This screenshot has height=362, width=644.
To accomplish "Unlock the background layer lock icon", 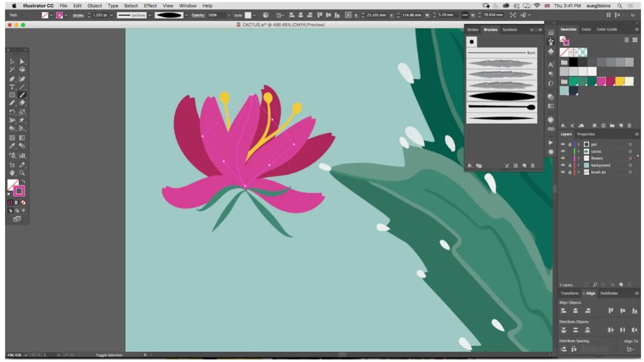I will click(x=570, y=165).
